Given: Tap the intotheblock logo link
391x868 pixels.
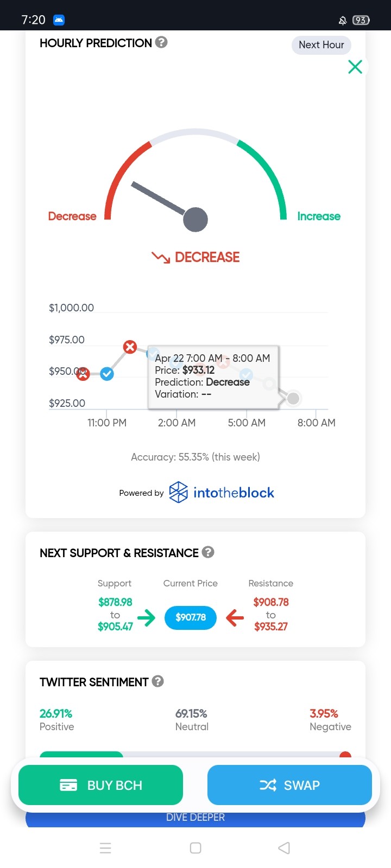Looking at the screenshot, I should (x=222, y=493).
